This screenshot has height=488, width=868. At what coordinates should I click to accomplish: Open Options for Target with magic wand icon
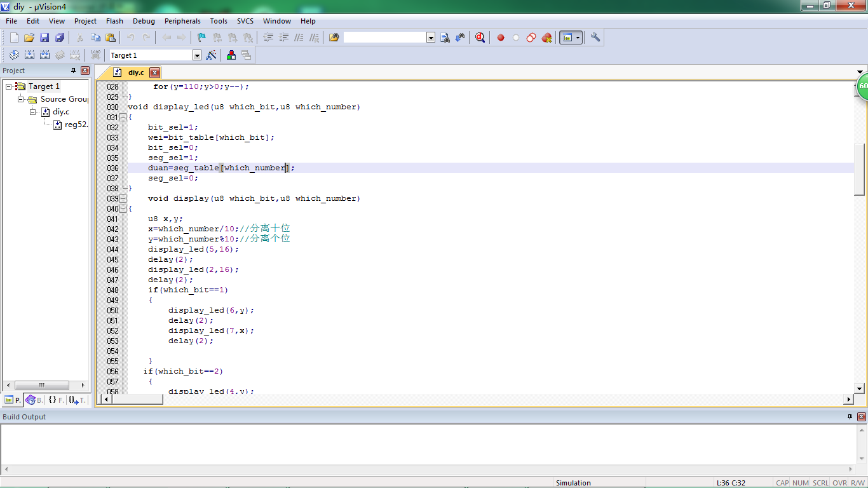pyautogui.click(x=211, y=55)
